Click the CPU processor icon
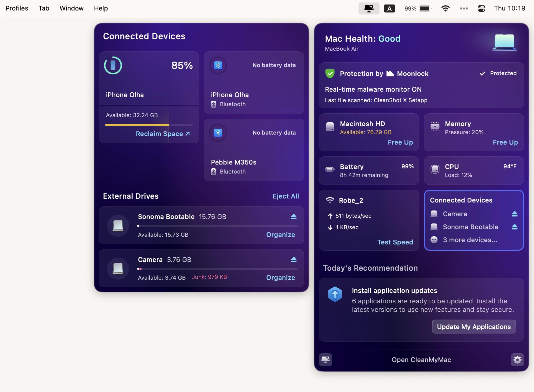Viewport: 534px width, 392px height. (435, 169)
